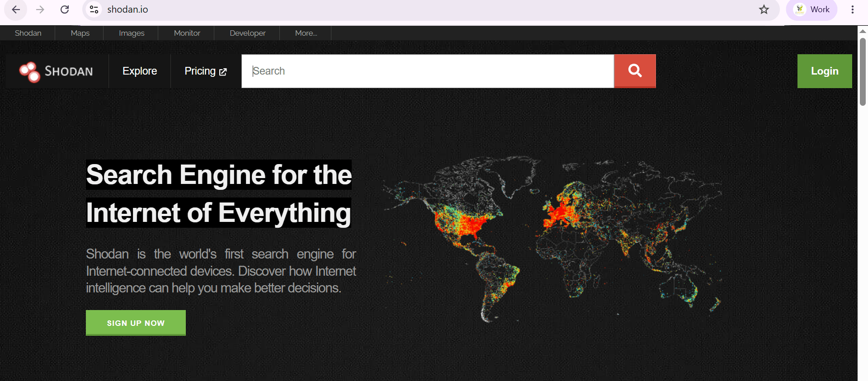Viewport: 868px width, 381px height.
Task: Go to Explore
Action: [140, 71]
